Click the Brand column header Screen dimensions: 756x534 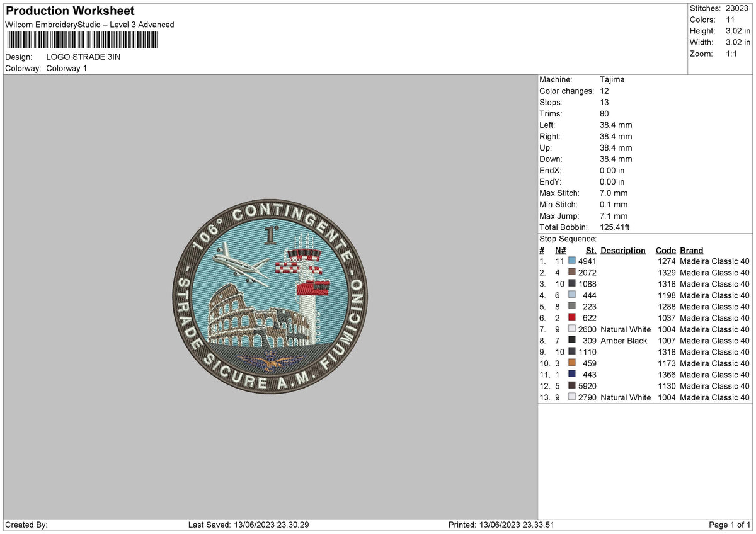[x=690, y=250]
